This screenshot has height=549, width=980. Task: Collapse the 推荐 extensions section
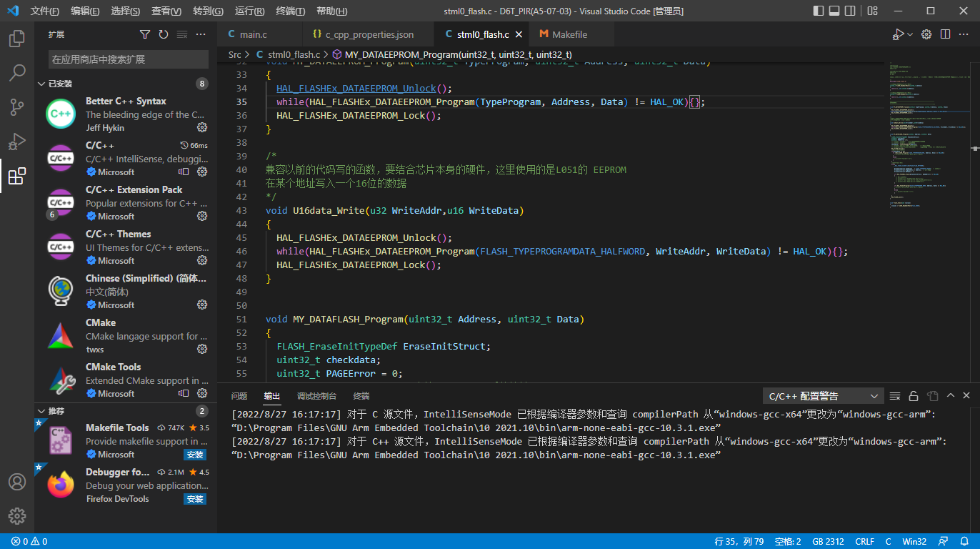pyautogui.click(x=126, y=411)
